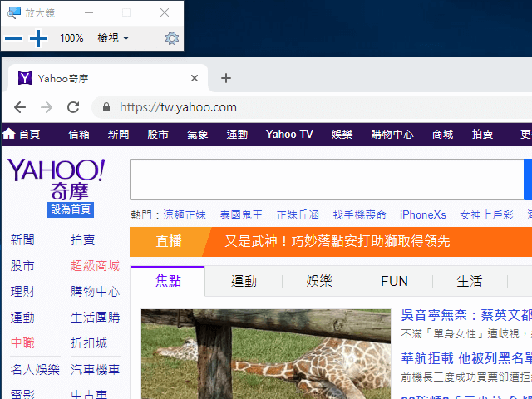Open Magnifier settings gear
This screenshot has height=399, width=532.
pos(172,38)
